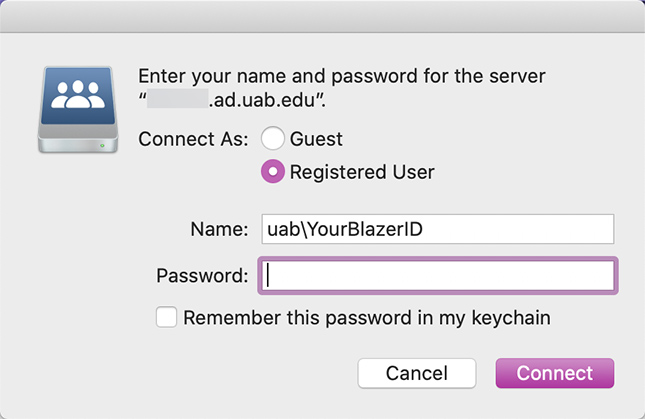Viewport: 645px width, 419px height.
Task: Focus the empty Password field
Action: (x=435, y=275)
